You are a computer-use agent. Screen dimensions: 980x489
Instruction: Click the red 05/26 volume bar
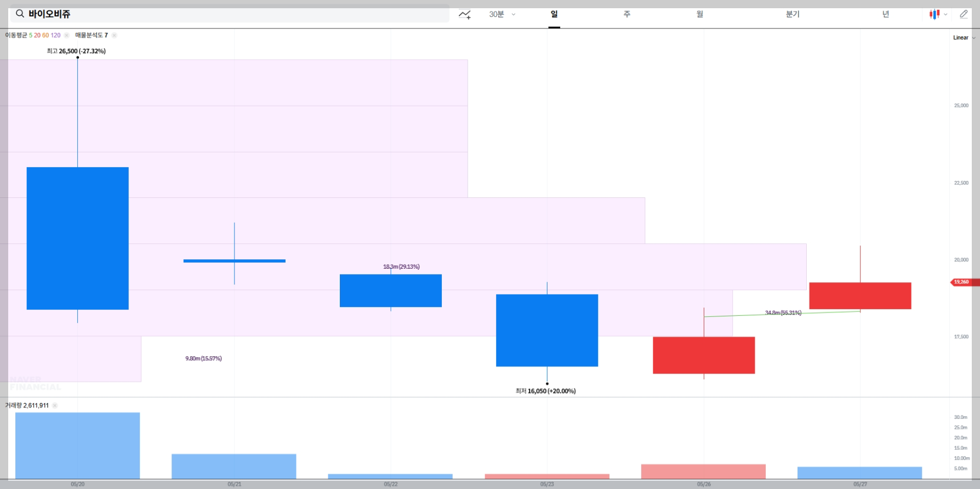pyautogui.click(x=703, y=471)
